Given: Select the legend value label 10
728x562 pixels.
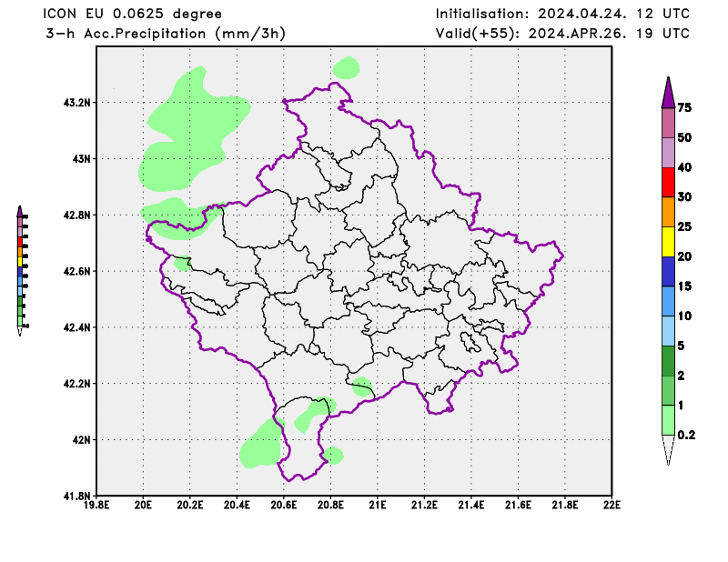Looking at the screenshot, I should 684,316.
